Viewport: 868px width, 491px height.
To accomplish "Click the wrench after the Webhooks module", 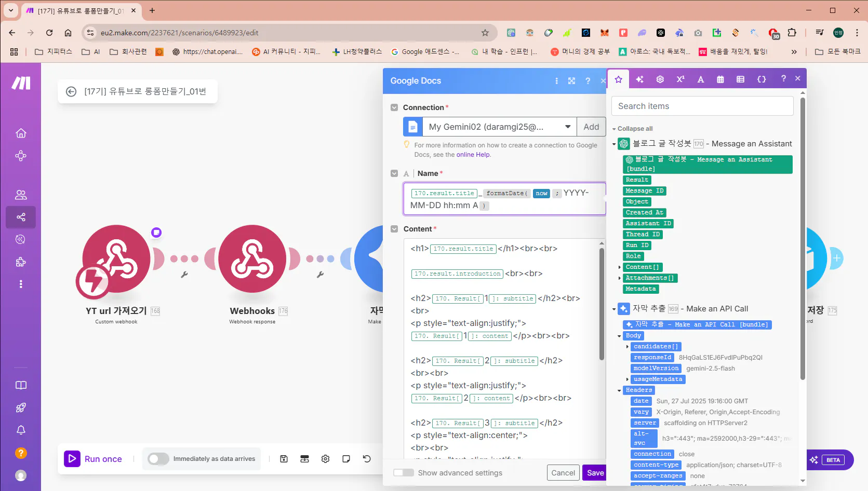I will [321, 275].
